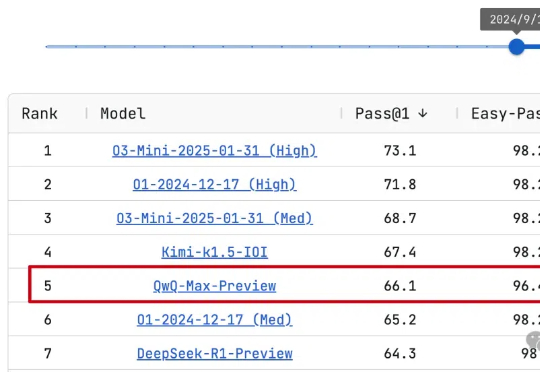Sort by the Pass@1 column header

382,114
